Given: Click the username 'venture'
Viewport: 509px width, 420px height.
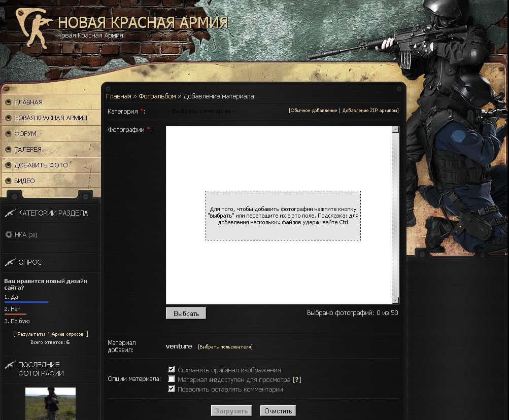Looking at the screenshot, I should [179, 346].
